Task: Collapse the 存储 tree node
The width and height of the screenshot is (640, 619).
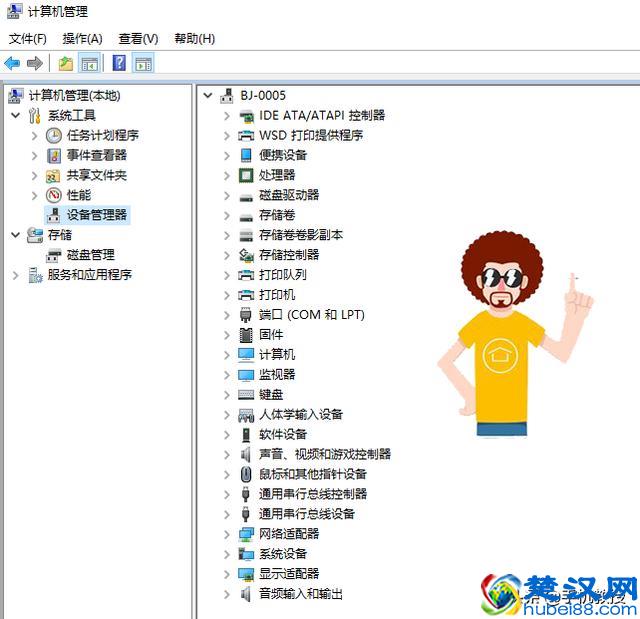Action: (16, 235)
